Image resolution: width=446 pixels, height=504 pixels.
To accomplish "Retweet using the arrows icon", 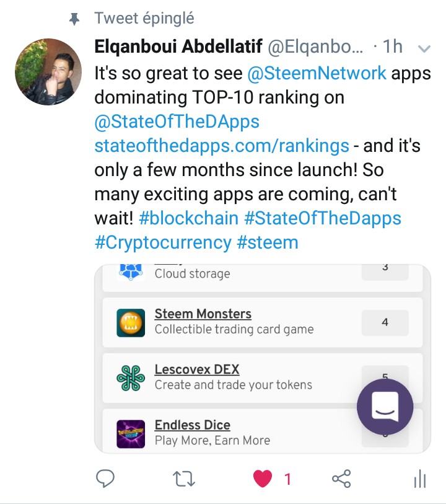I will (x=184, y=479).
